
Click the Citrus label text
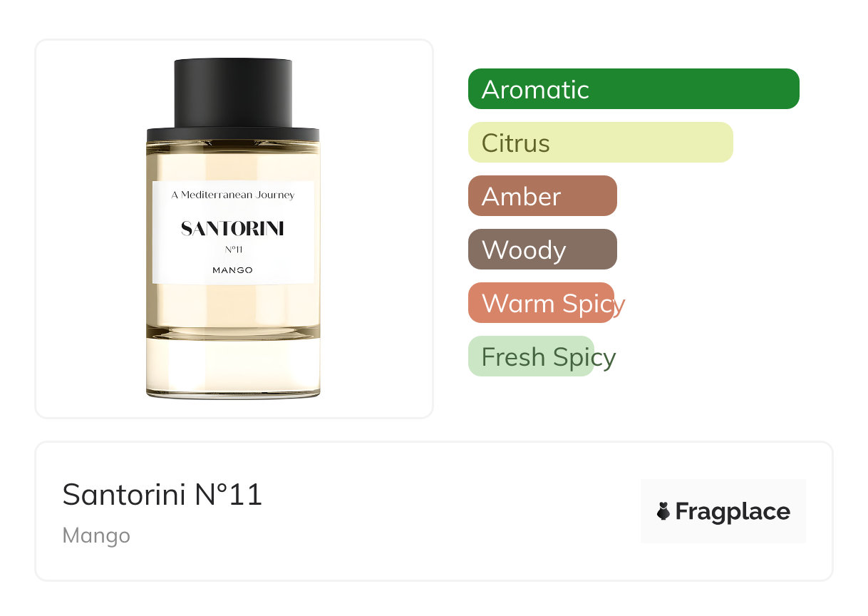(x=516, y=143)
